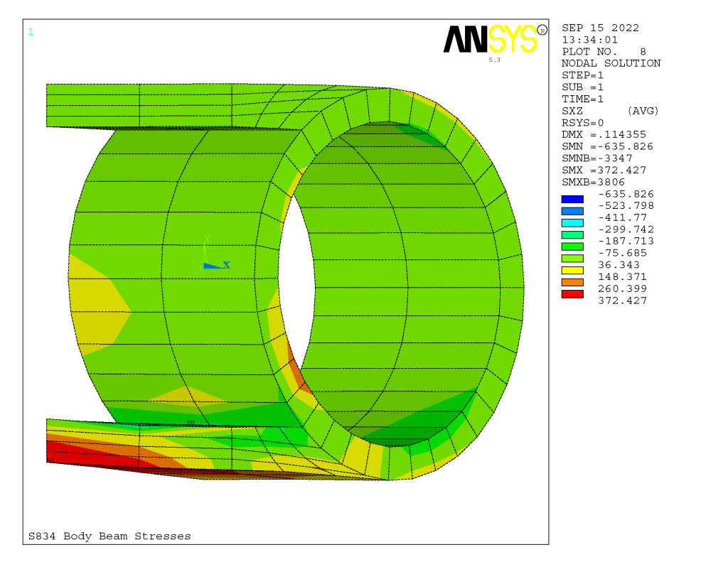This screenshot has height=562, width=728.
Task: Click the window number 1 label
Action: click(31, 31)
